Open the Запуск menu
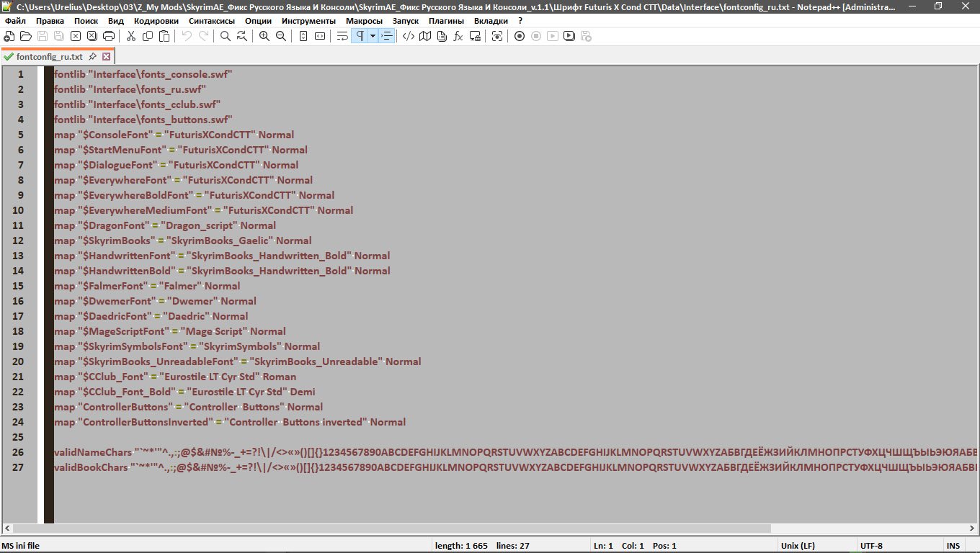 click(x=406, y=21)
